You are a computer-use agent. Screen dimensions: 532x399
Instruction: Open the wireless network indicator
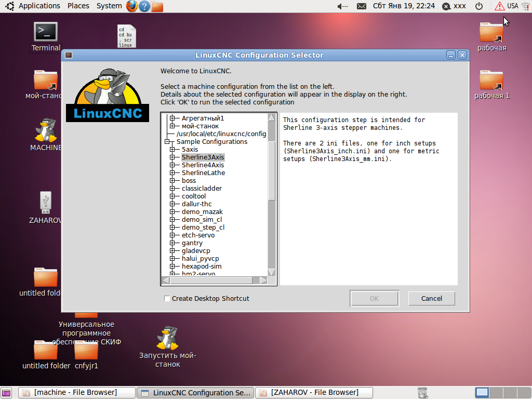tap(526, 6)
